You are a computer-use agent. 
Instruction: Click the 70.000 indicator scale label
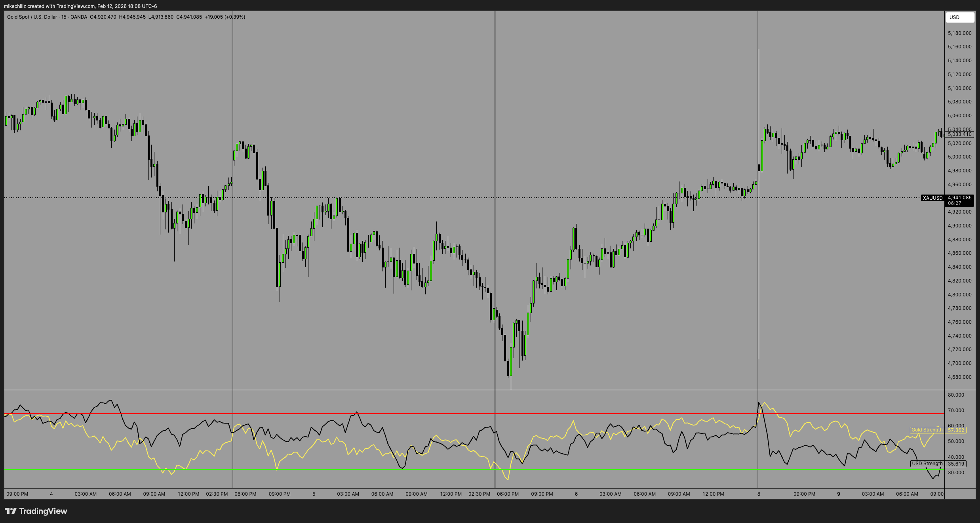956,410
